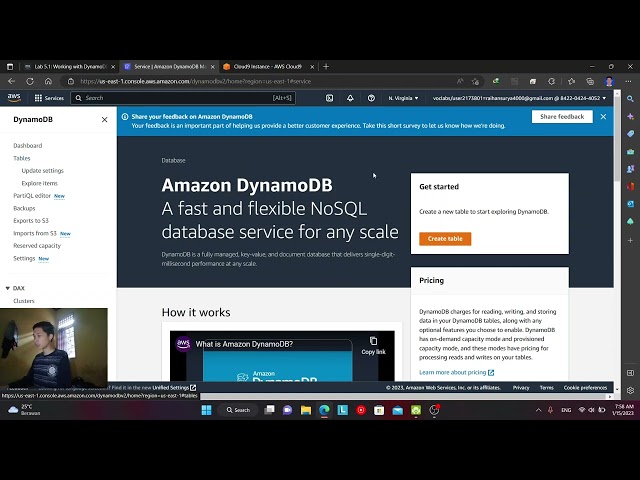
Task: Open Reserved capacity page
Action: (x=37, y=246)
